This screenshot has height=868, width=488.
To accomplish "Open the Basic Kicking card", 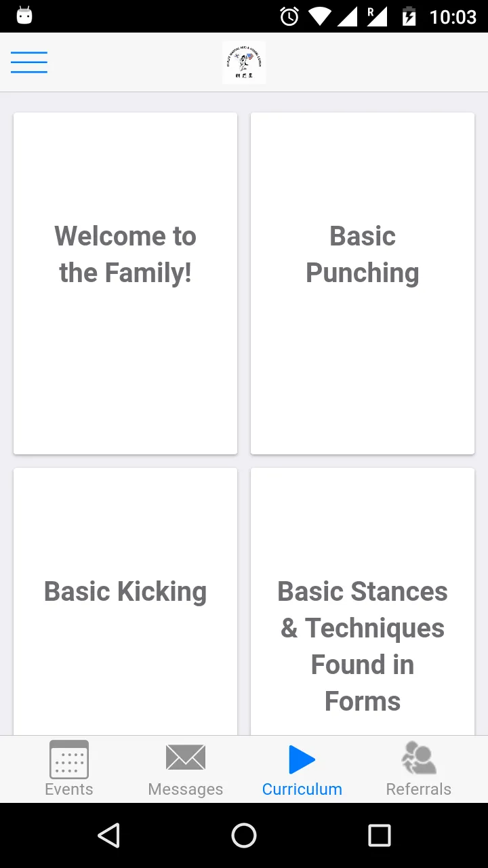I will pyautogui.click(x=125, y=601).
